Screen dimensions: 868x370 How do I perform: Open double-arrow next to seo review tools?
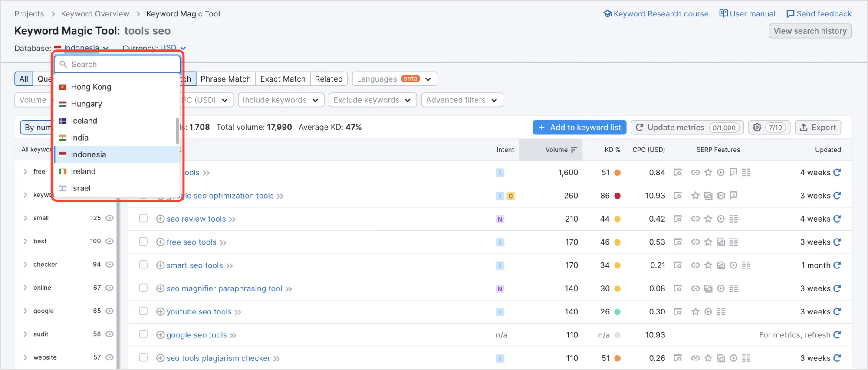(232, 219)
